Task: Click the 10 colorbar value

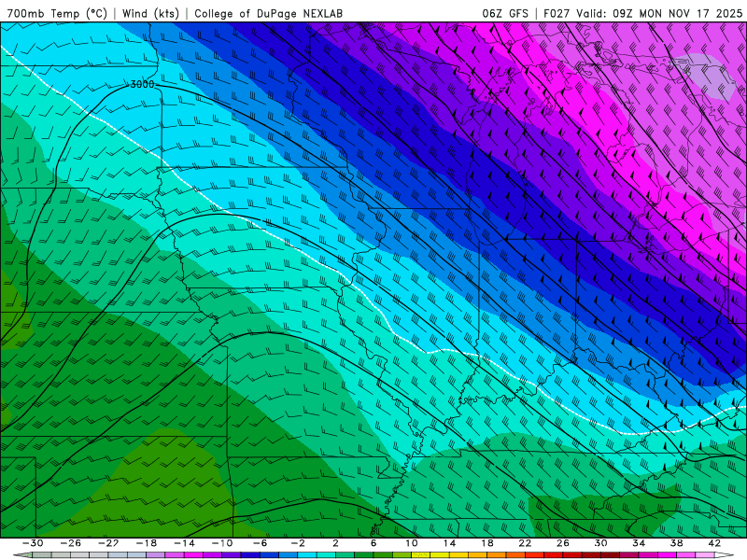Action: (x=411, y=543)
